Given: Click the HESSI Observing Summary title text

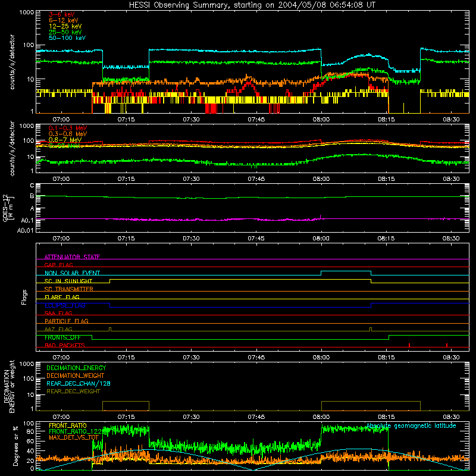Looking at the screenshot, I should coord(252,5).
